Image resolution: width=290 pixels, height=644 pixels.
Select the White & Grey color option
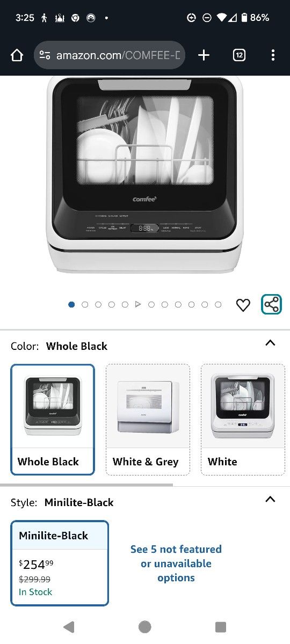pos(148,420)
